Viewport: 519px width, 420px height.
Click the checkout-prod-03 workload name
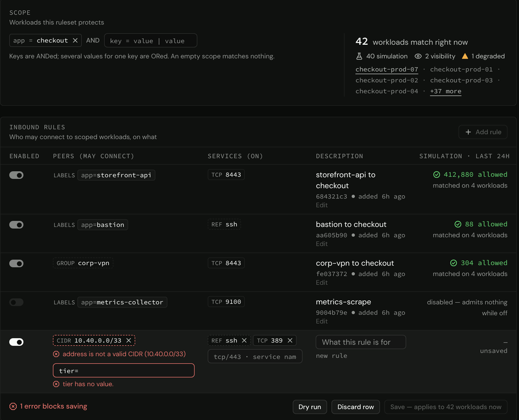(x=461, y=81)
